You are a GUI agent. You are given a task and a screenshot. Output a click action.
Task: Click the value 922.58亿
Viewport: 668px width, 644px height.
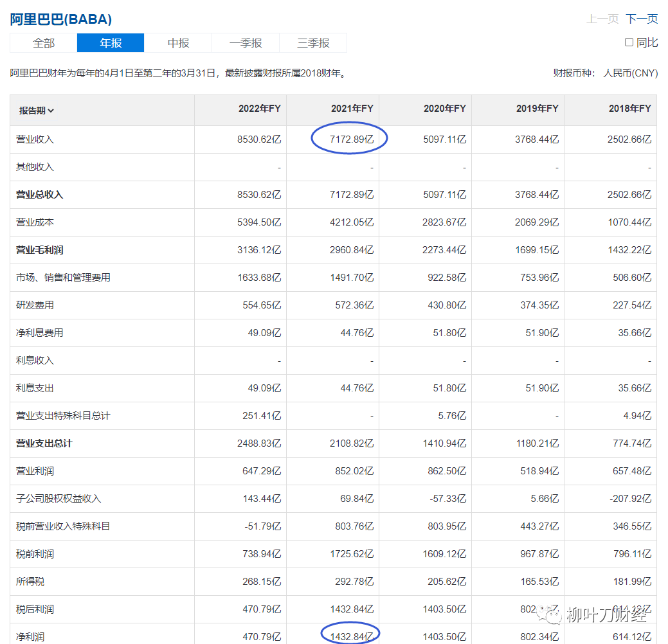point(447,278)
